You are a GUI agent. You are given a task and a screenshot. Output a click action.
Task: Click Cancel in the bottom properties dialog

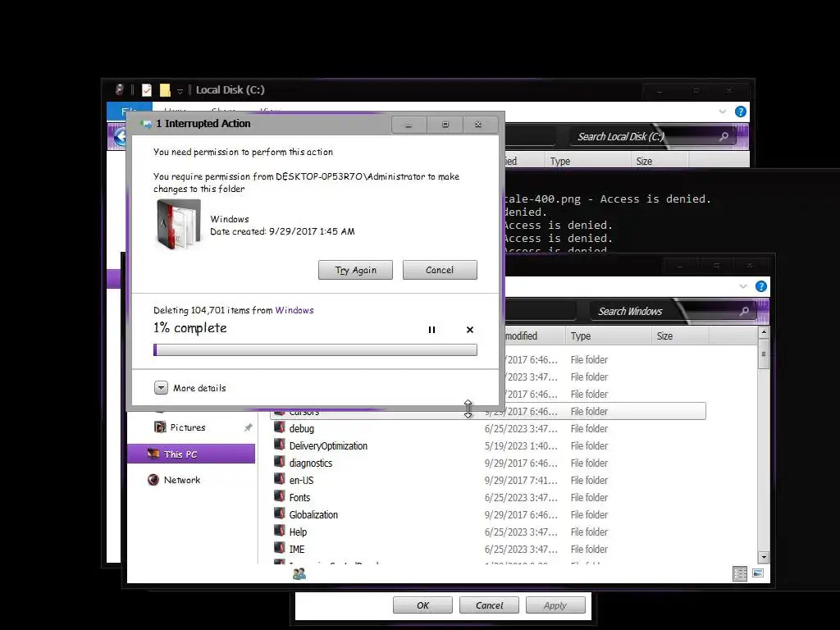tap(489, 605)
